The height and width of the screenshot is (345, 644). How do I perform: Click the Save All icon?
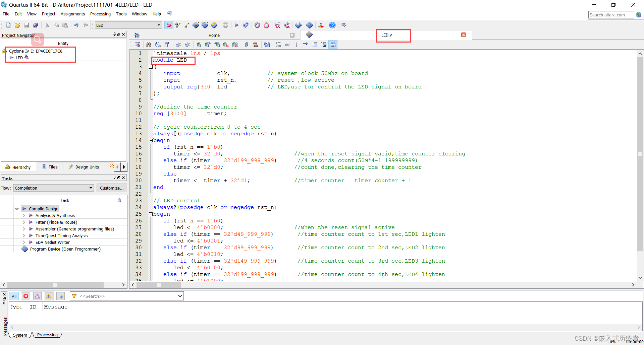click(36, 25)
